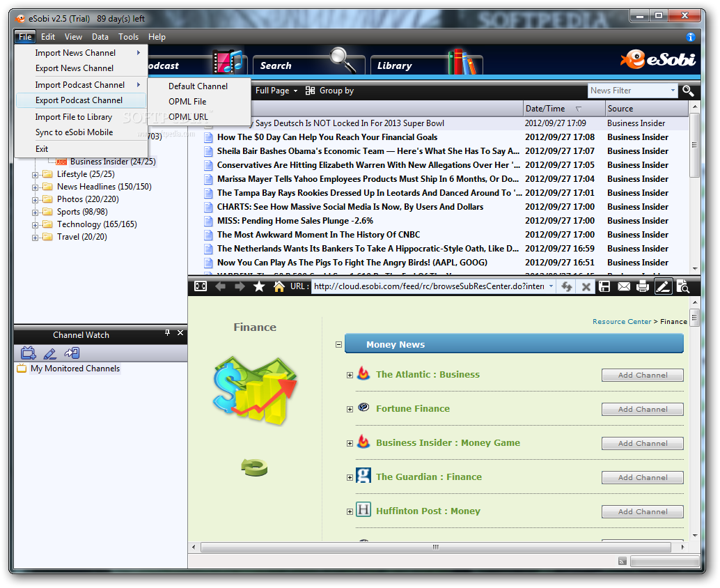Collapse the Money News section

(339, 345)
